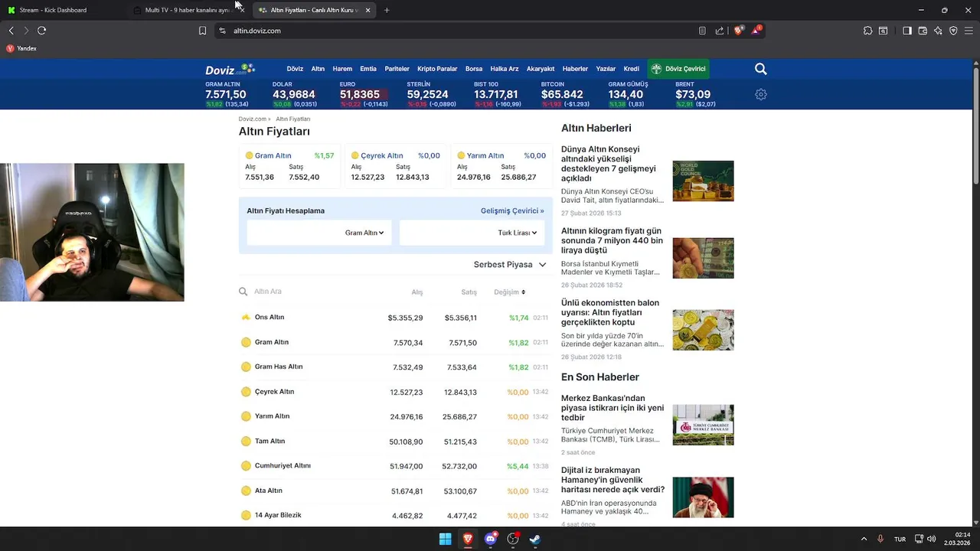This screenshot has width=980, height=551.
Task: Click the Gram Has Altın row
Action: [x=395, y=367]
